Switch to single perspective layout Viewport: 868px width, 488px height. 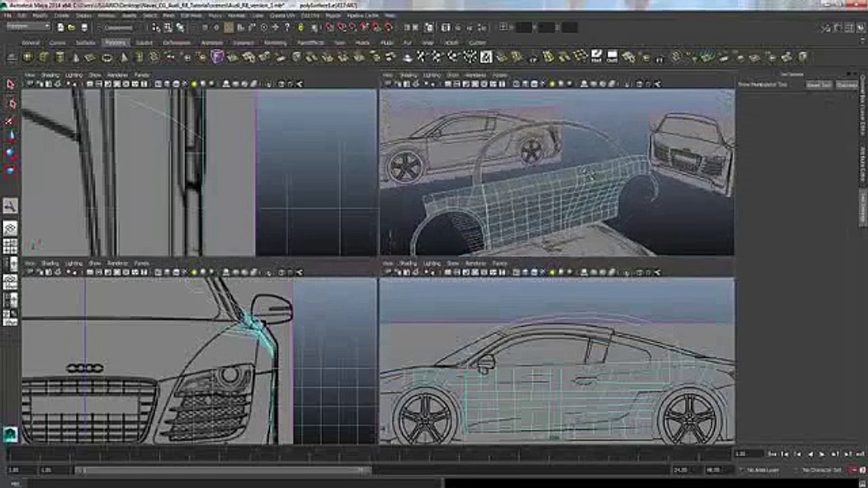click(10, 228)
